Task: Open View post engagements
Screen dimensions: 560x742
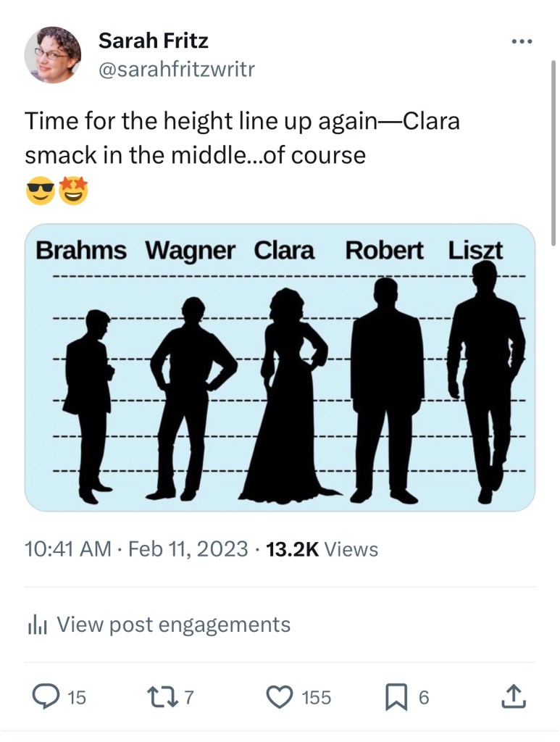Action: (173, 625)
